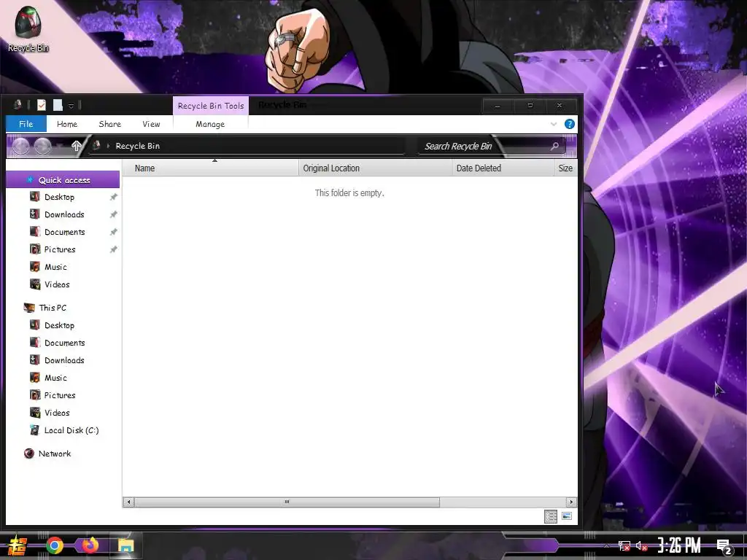Image resolution: width=747 pixels, height=560 pixels.
Task: Click the Recycle Bin window title icon
Action: click(x=18, y=105)
